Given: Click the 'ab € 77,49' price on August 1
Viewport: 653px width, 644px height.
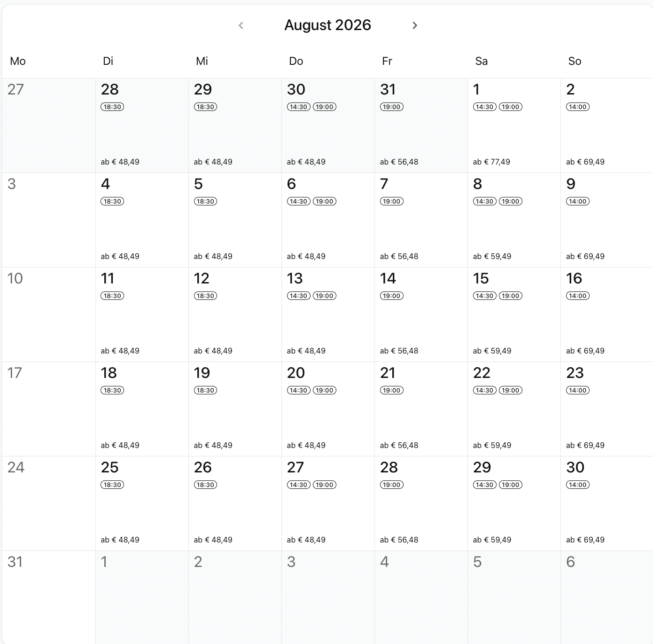Looking at the screenshot, I should pyautogui.click(x=491, y=162).
